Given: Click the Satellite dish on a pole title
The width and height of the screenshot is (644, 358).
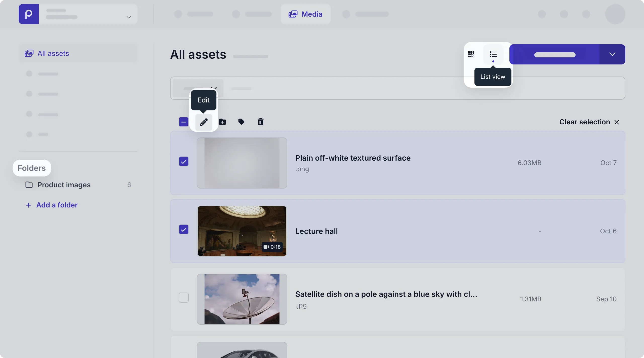Looking at the screenshot, I should tap(386, 294).
